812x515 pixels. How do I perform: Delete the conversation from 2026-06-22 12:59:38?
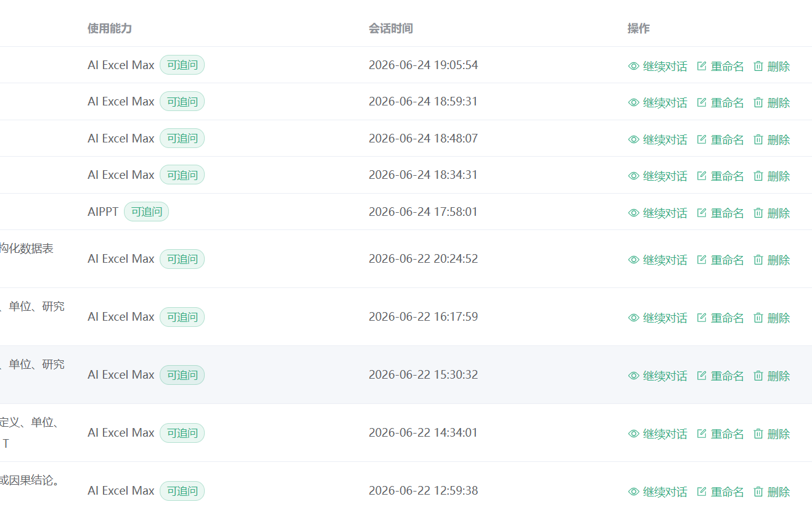(x=771, y=492)
